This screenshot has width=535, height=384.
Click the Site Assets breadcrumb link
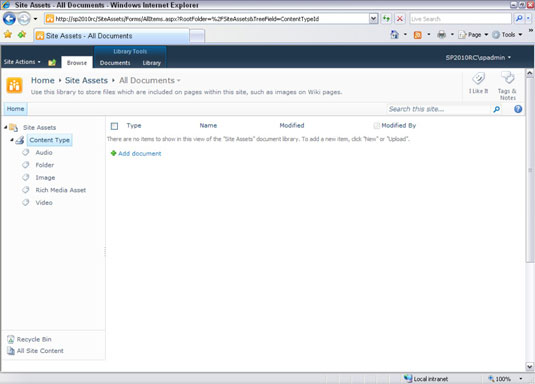(86, 80)
